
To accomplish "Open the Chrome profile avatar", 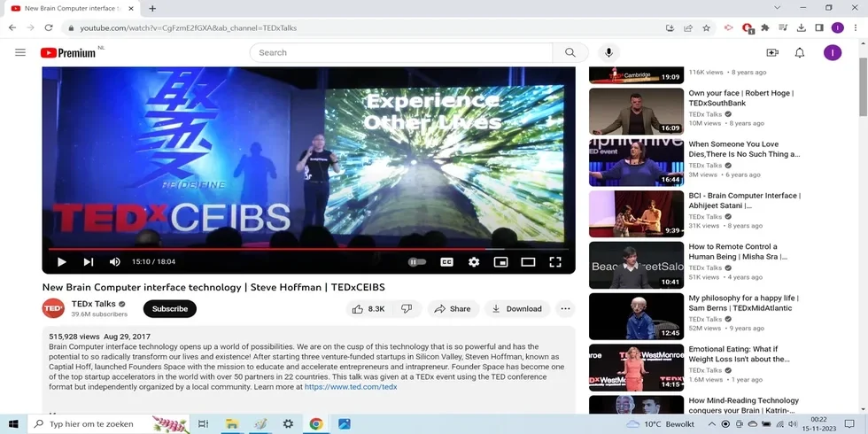I will tap(838, 27).
